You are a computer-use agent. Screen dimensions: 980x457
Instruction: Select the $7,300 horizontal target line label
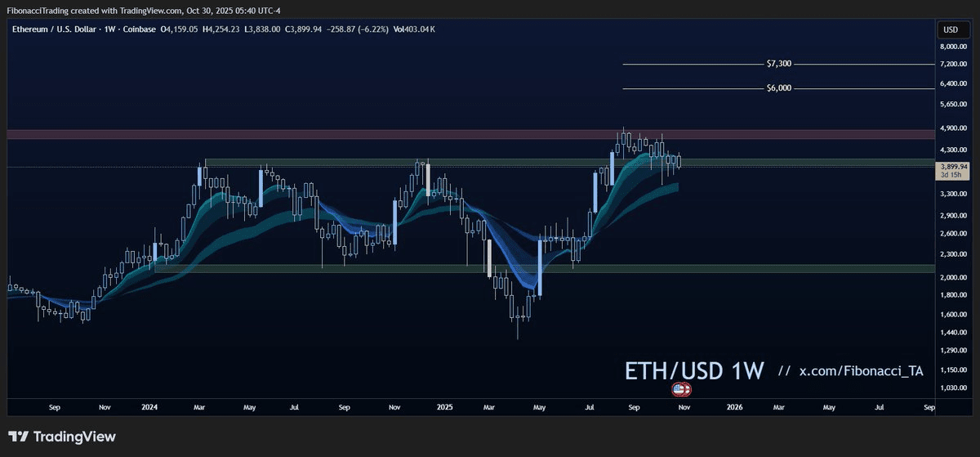click(x=779, y=64)
